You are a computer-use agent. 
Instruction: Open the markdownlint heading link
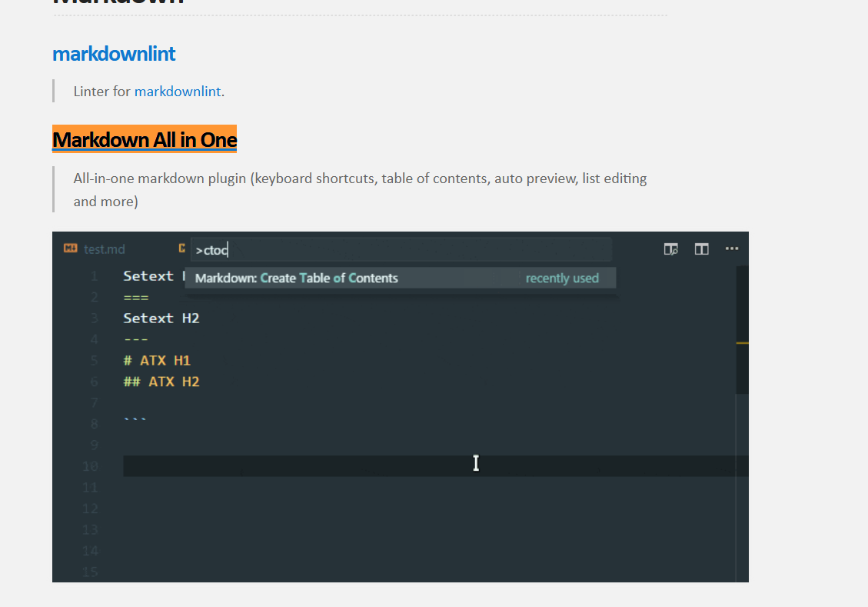pyautogui.click(x=114, y=54)
